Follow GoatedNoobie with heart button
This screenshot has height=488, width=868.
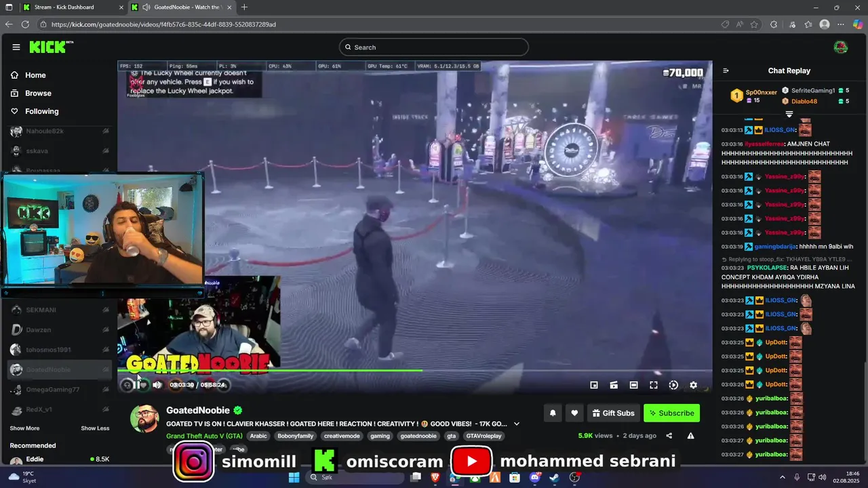coord(574,413)
